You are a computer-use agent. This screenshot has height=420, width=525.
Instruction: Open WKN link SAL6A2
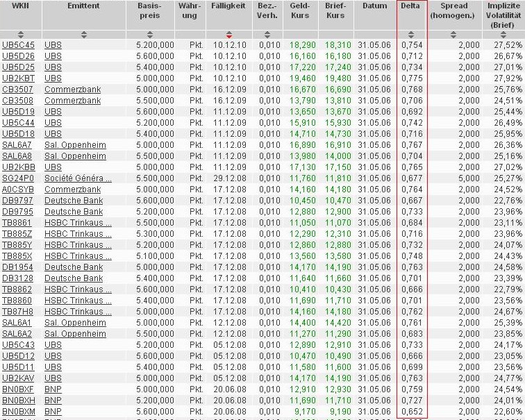tap(17, 334)
